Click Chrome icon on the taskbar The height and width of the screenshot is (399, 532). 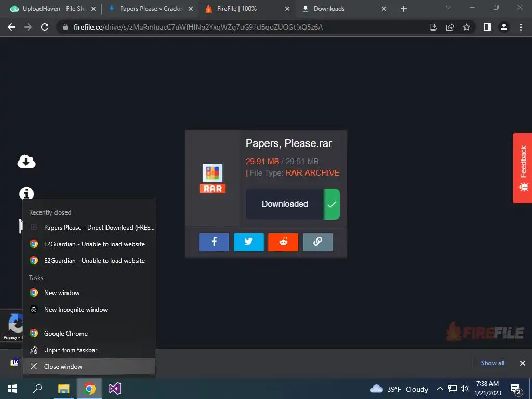(89, 389)
